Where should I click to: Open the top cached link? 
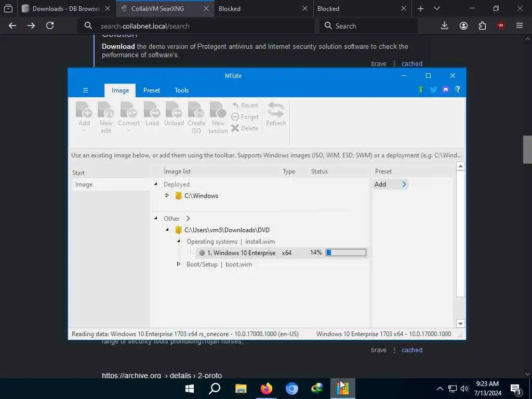pyautogui.click(x=412, y=64)
